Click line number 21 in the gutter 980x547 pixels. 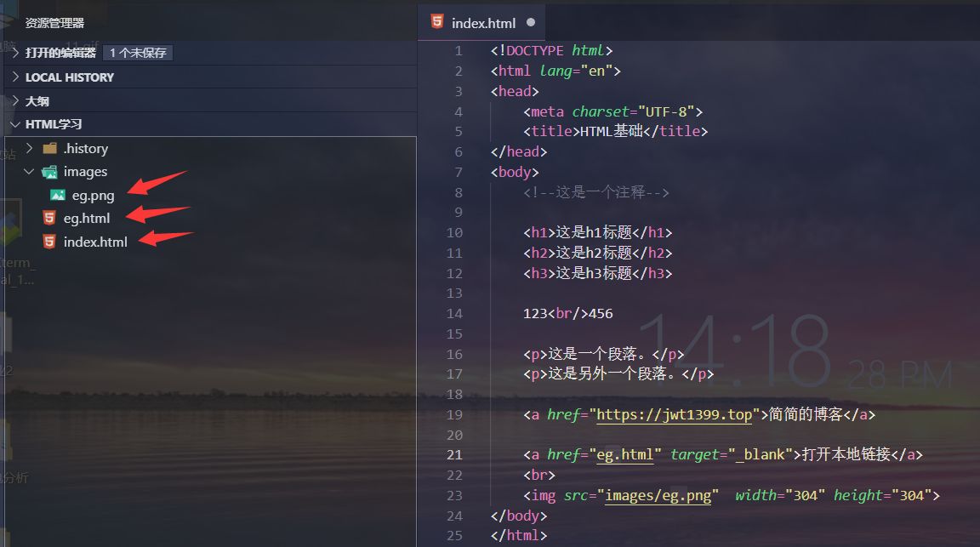point(454,455)
